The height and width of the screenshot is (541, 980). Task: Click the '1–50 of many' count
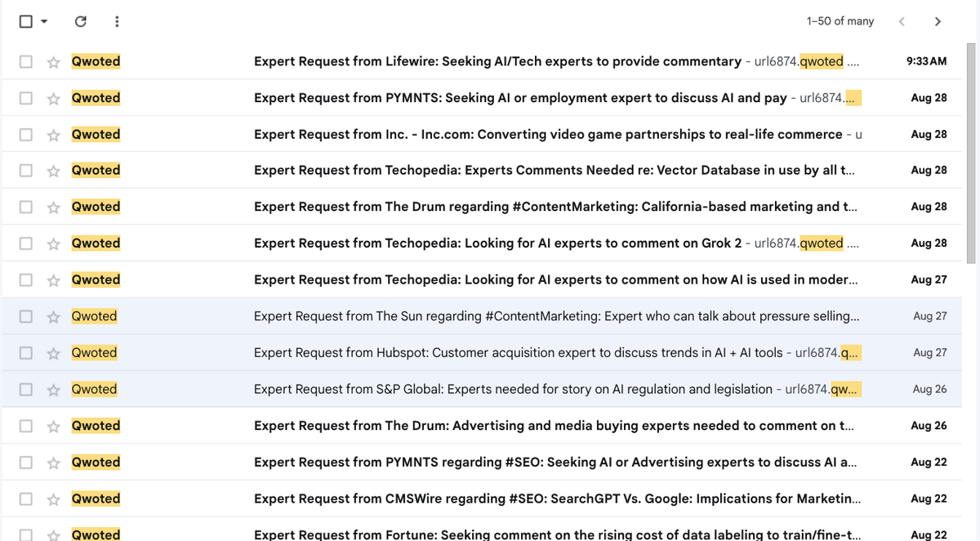[x=840, y=21]
